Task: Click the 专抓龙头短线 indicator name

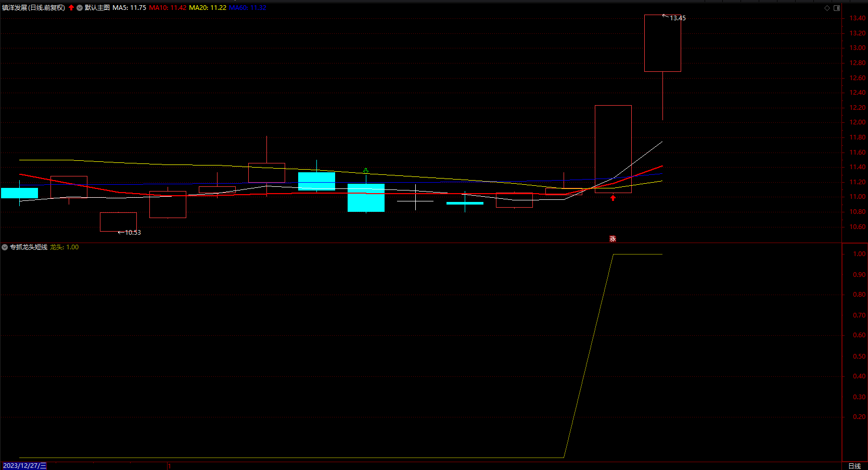Action: click(29, 247)
